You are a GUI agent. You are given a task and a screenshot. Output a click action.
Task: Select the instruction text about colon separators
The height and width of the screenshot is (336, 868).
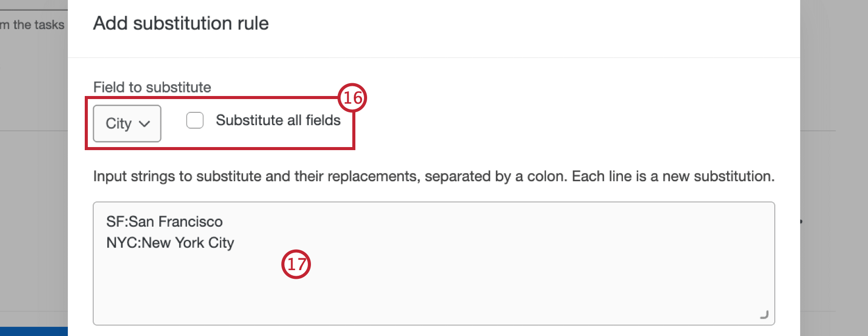433,176
